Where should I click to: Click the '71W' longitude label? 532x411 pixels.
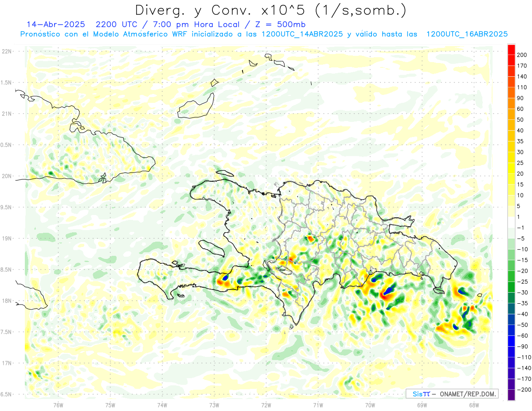[318, 405]
